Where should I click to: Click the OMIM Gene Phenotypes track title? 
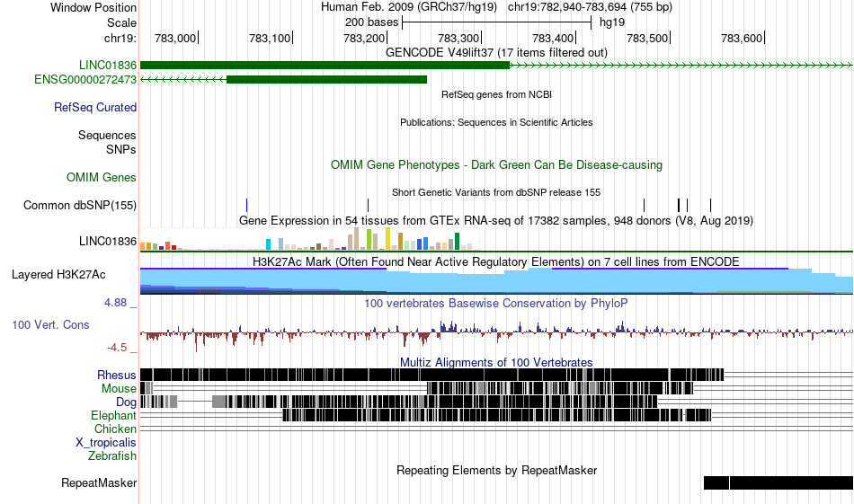[x=497, y=165]
